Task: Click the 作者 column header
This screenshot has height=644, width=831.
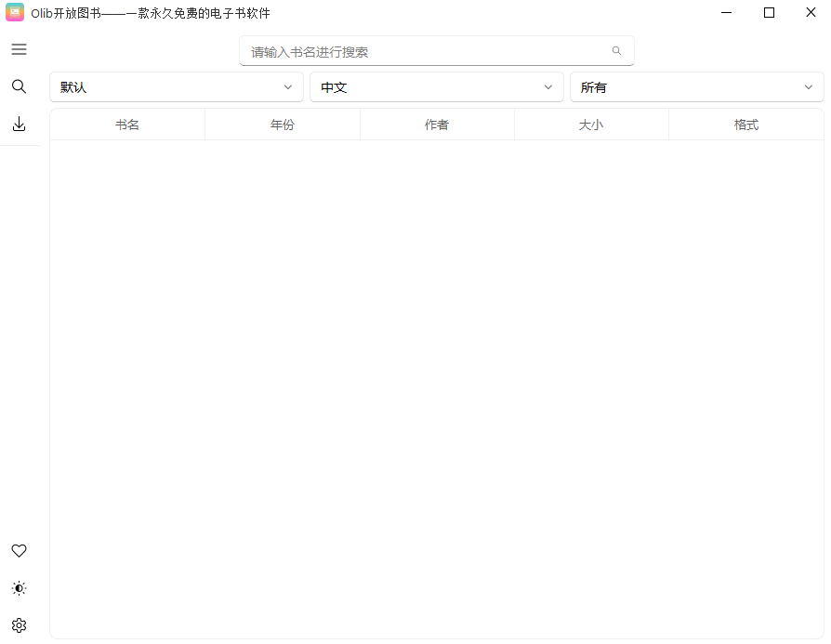Action: [437, 124]
